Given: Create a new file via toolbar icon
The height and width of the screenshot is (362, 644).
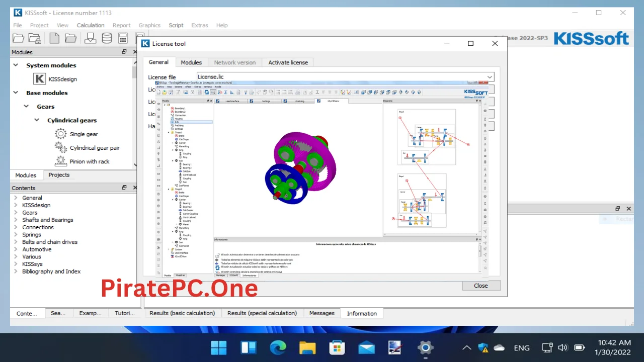Looking at the screenshot, I should [54, 38].
